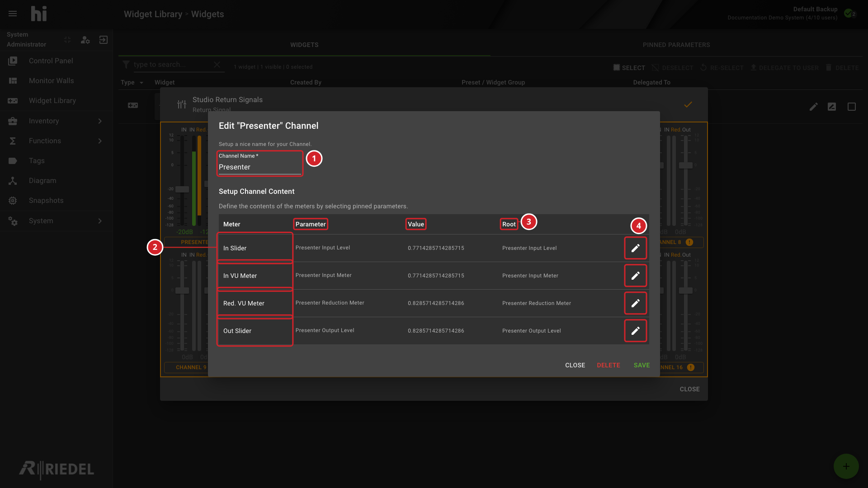
Task: Open Snapshots in sidebar
Action: click(56, 201)
